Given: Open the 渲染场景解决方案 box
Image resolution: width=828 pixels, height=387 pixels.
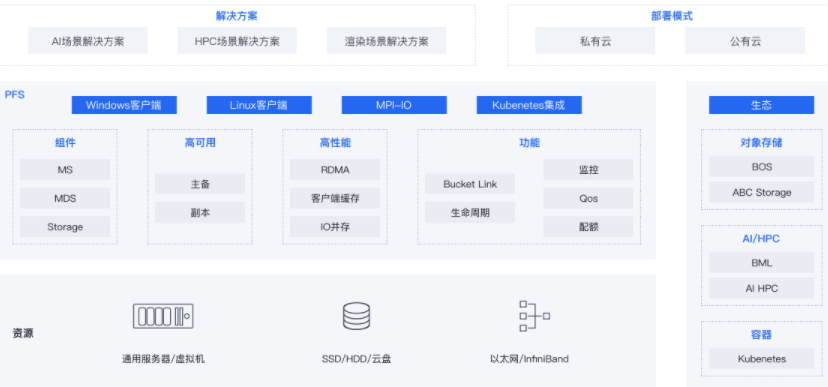Looking at the screenshot, I should (x=387, y=41).
